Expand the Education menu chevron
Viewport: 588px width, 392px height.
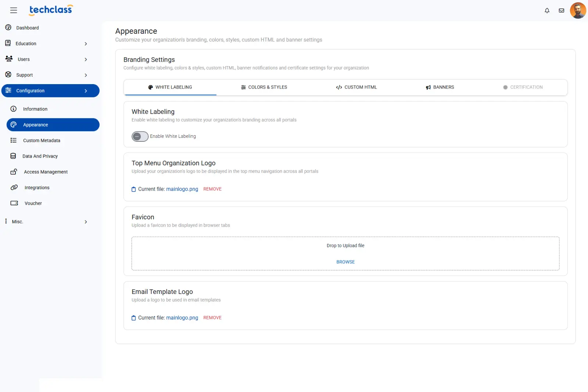(x=86, y=44)
